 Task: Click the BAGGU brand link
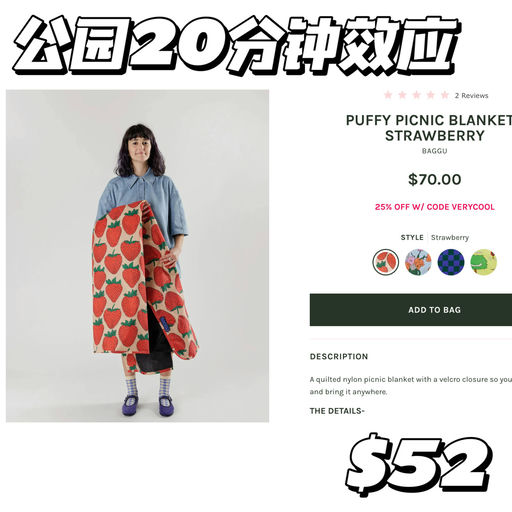click(434, 151)
